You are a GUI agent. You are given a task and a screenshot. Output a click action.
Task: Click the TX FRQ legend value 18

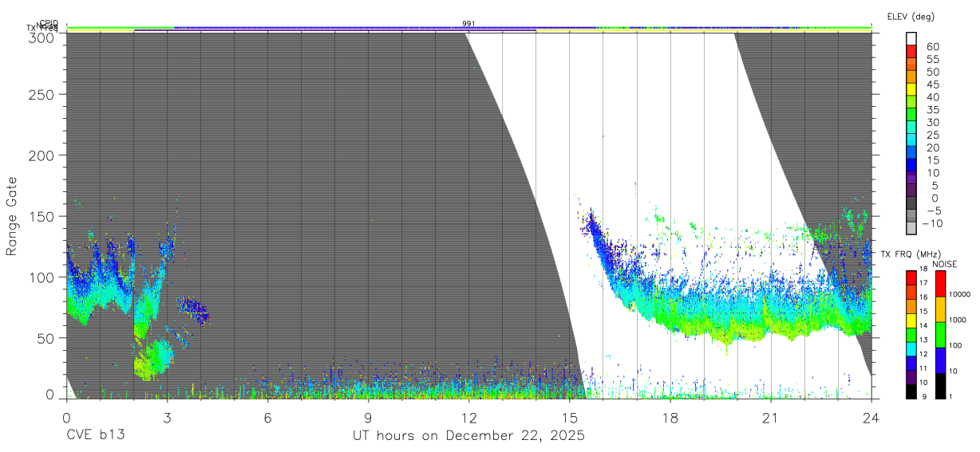[x=923, y=269]
